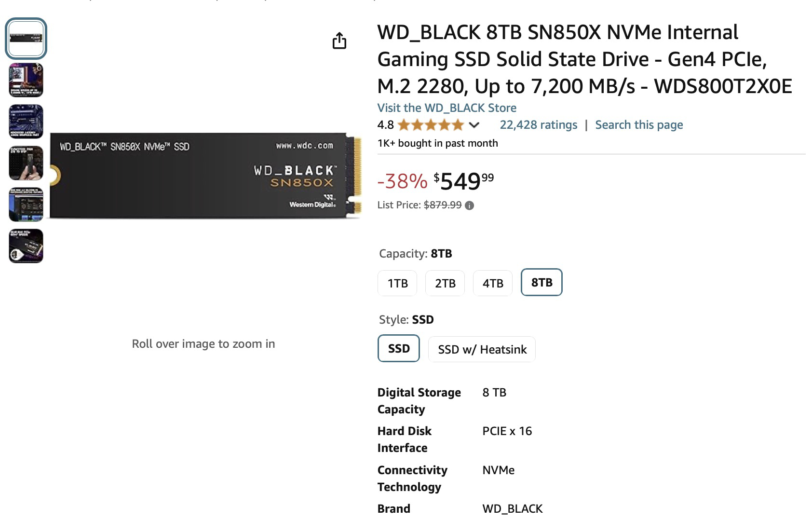This screenshot has width=812, height=519.
Task: Select the SSD style option
Action: [399, 348]
